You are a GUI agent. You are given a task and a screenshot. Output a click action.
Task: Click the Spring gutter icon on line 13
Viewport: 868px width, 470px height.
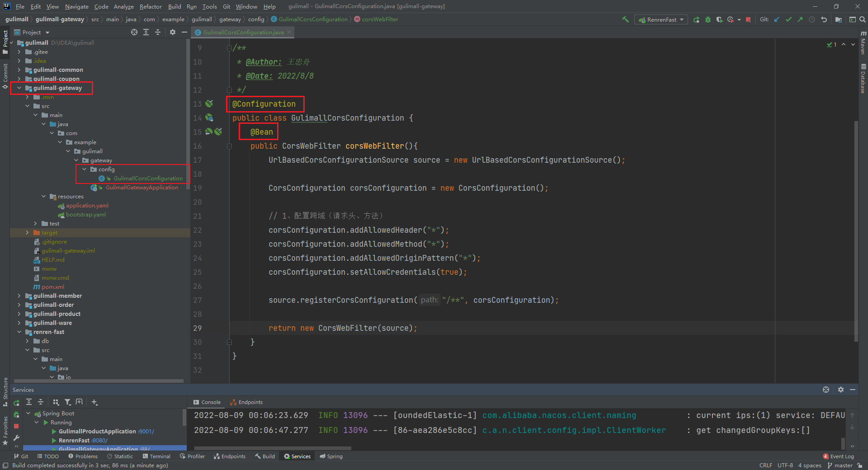click(x=209, y=103)
